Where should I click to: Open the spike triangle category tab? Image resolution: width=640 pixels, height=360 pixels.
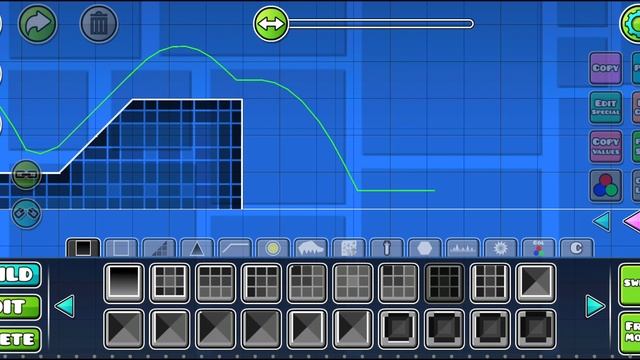[197, 248]
